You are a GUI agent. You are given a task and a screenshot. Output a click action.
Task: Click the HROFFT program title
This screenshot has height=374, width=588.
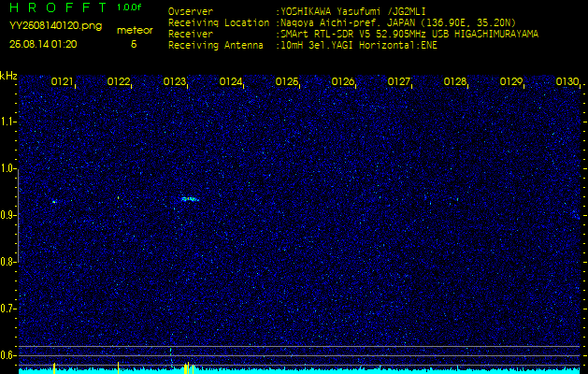point(58,7)
